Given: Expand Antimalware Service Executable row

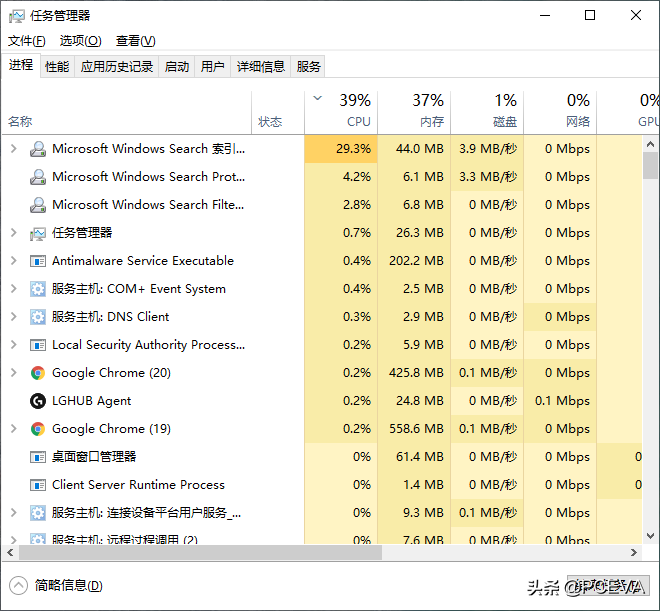Looking at the screenshot, I should (13, 261).
